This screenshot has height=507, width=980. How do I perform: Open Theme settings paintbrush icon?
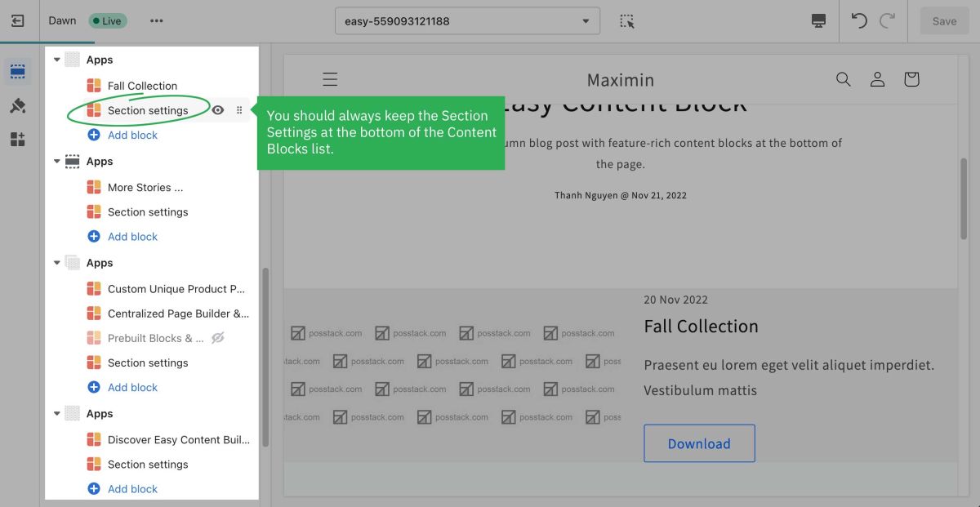(18, 106)
